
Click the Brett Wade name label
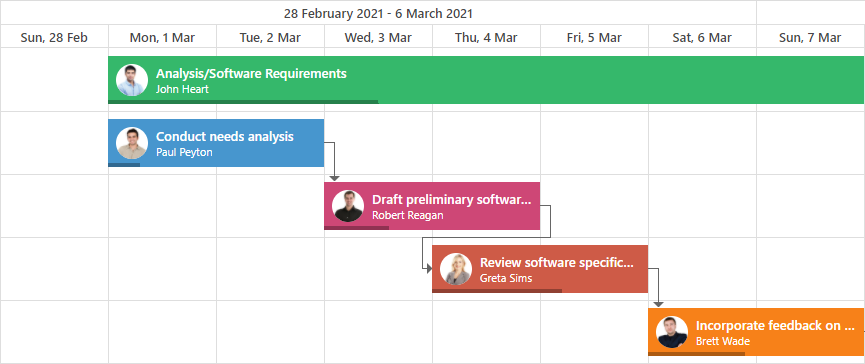(723, 341)
